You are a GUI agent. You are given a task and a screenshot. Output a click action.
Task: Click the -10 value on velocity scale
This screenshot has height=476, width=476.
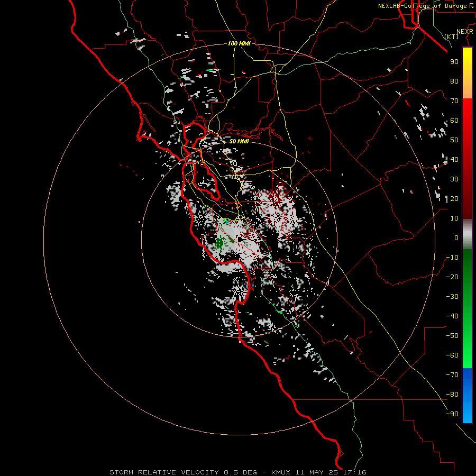pyautogui.click(x=452, y=258)
